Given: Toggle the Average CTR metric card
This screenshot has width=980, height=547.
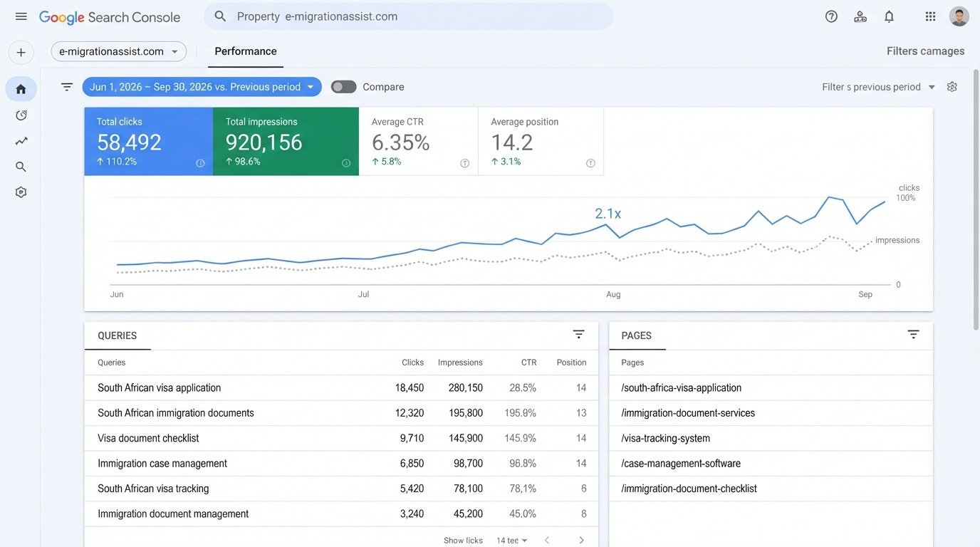Looking at the screenshot, I should [x=419, y=141].
